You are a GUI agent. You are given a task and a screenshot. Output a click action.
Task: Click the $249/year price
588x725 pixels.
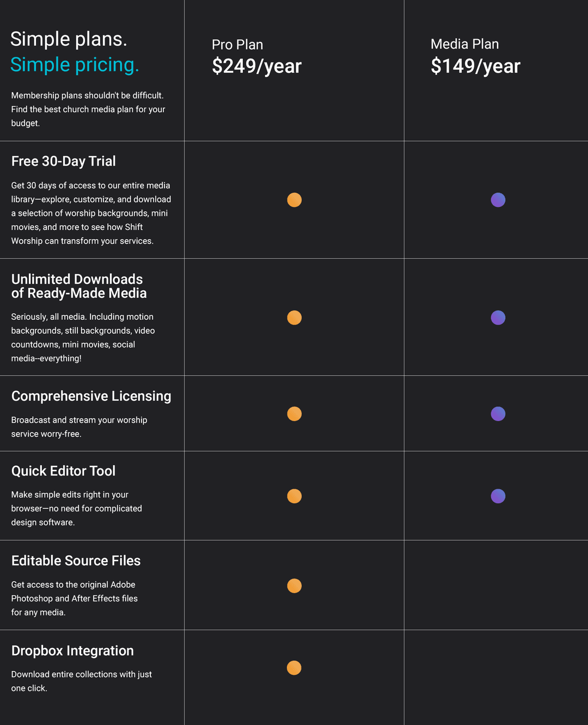256,66
